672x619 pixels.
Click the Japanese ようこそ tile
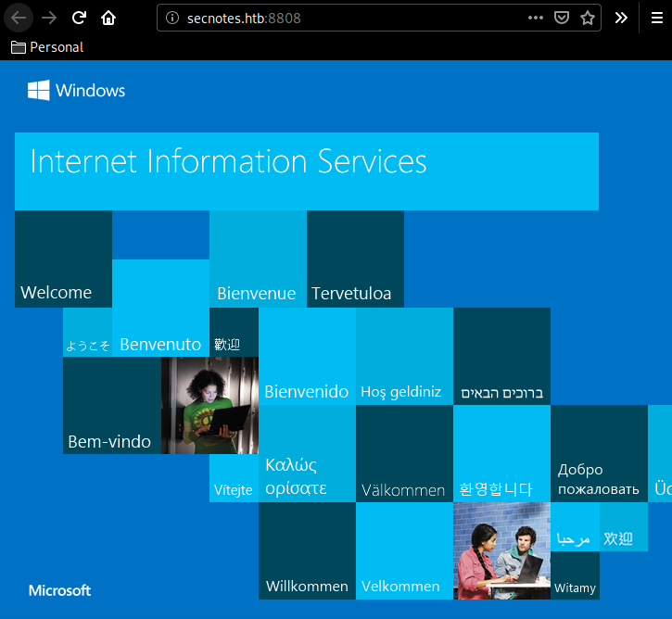click(87, 332)
